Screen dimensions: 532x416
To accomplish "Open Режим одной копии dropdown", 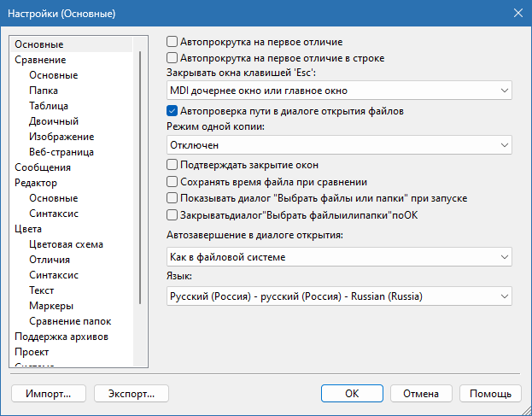I will click(339, 145).
